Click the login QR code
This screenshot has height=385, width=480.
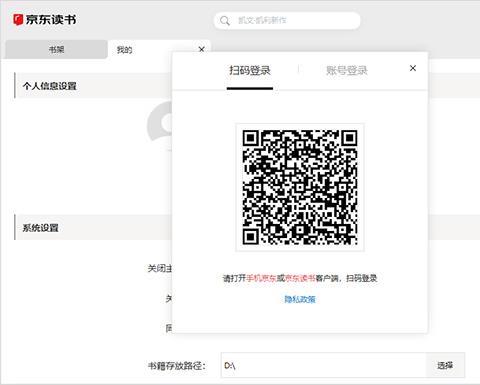click(300, 187)
